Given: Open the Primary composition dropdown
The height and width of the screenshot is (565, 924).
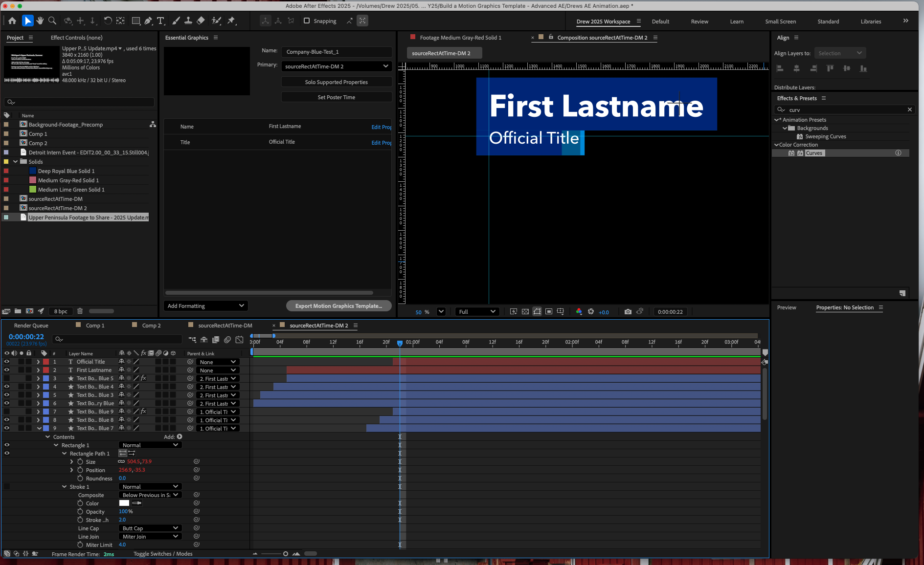Looking at the screenshot, I should pyautogui.click(x=337, y=66).
